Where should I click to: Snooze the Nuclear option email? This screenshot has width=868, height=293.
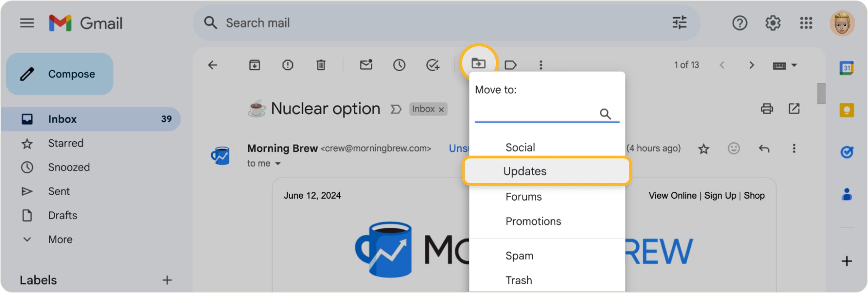point(399,65)
